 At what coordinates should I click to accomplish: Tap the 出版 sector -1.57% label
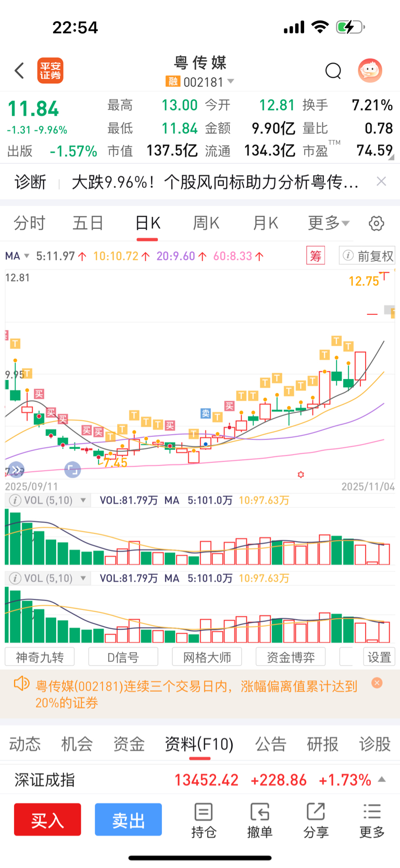[52, 151]
